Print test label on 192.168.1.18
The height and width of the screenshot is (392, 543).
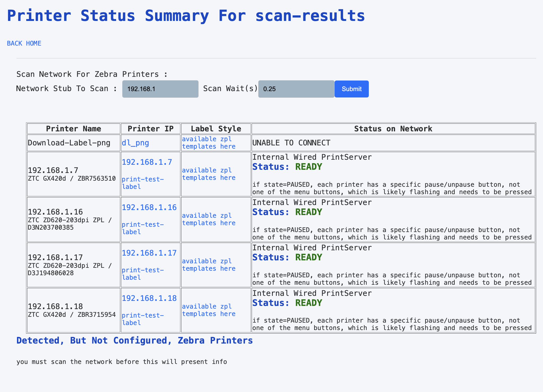pos(143,319)
